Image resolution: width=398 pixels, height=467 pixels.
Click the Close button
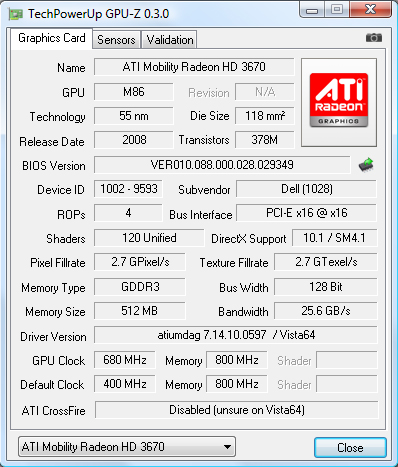click(350, 447)
